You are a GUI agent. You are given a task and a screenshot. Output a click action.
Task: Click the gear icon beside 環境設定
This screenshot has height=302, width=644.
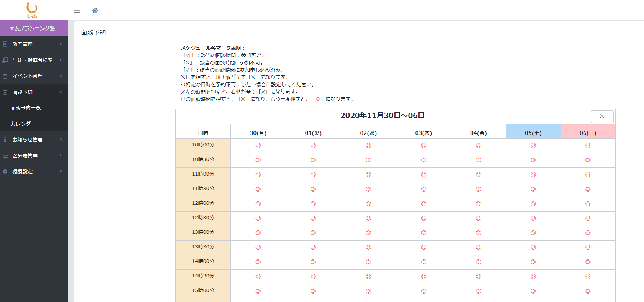(5, 171)
